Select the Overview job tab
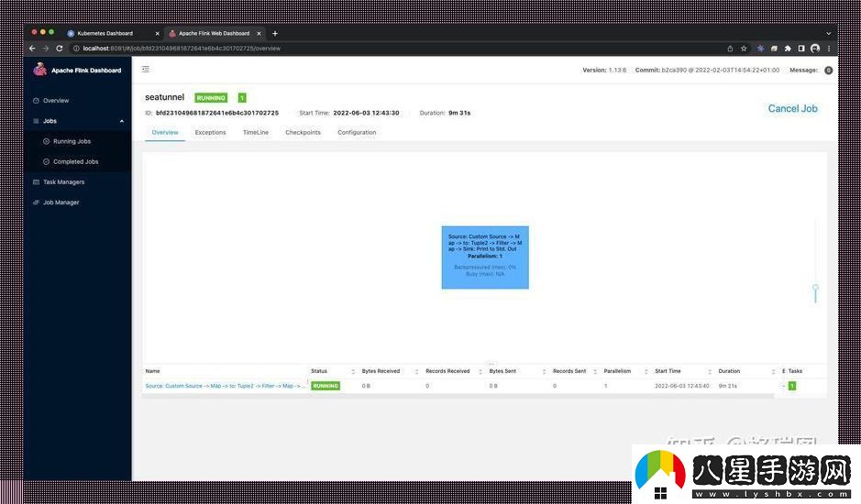 point(165,133)
